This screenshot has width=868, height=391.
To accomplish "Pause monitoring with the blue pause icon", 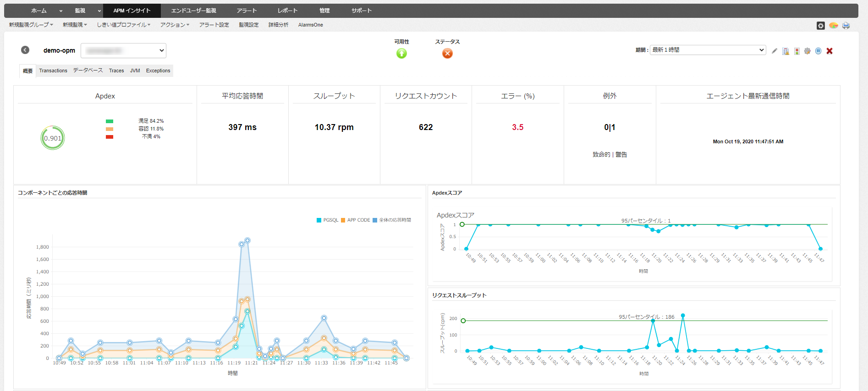I will point(819,51).
